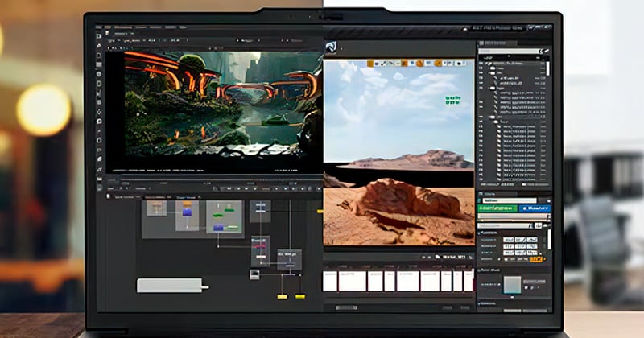644x338 pixels.
Task: Click the Unreal Engine logo icon
Action: pos(330,47)
